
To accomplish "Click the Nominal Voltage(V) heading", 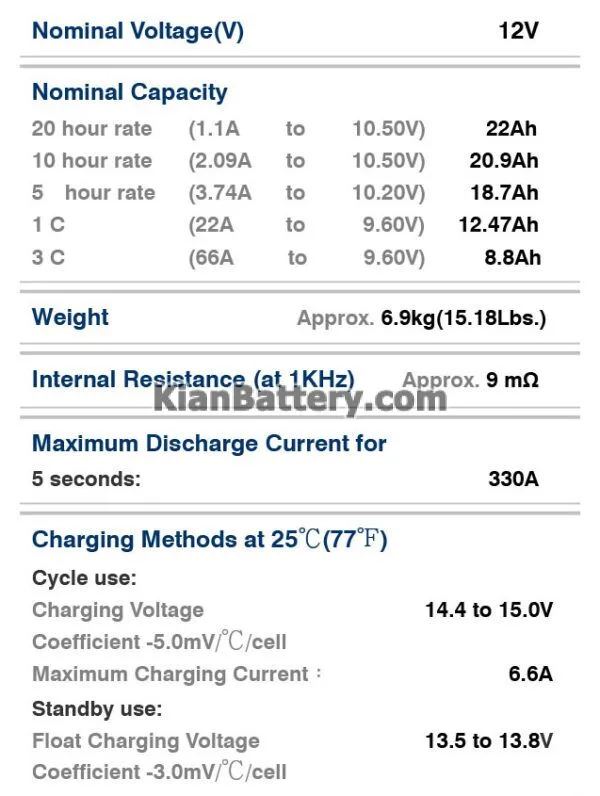I will 138,31.
